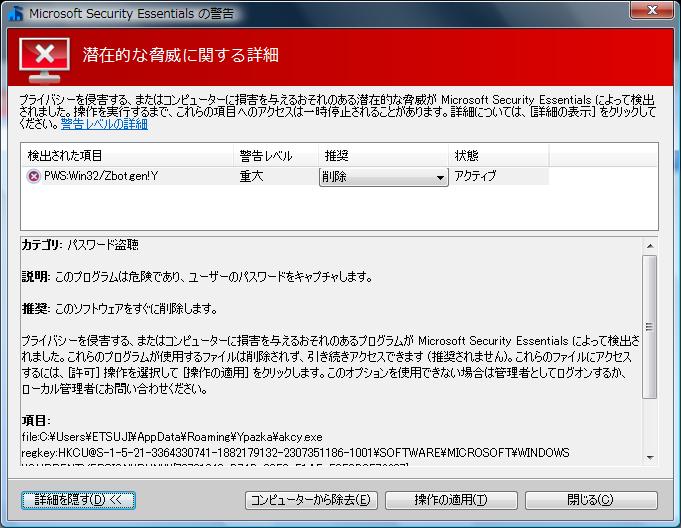681x528 pixels.
Task: Click the akcy.exe file path line
Action: coord(172,437)
